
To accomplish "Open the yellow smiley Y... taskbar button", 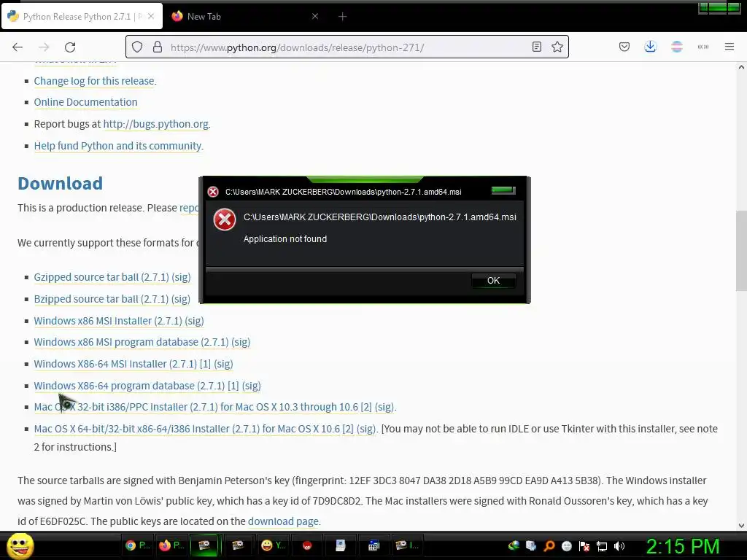I will pyautogui.click(x=273, y=545).
